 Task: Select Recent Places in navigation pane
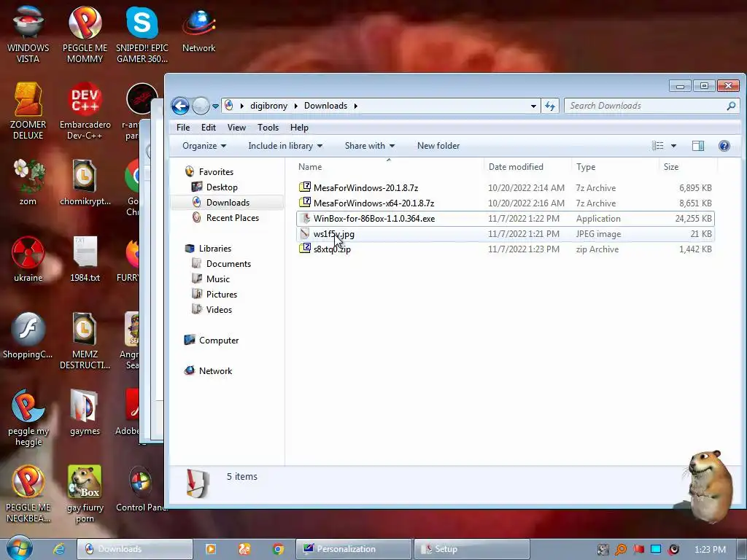tap(233, 217)
